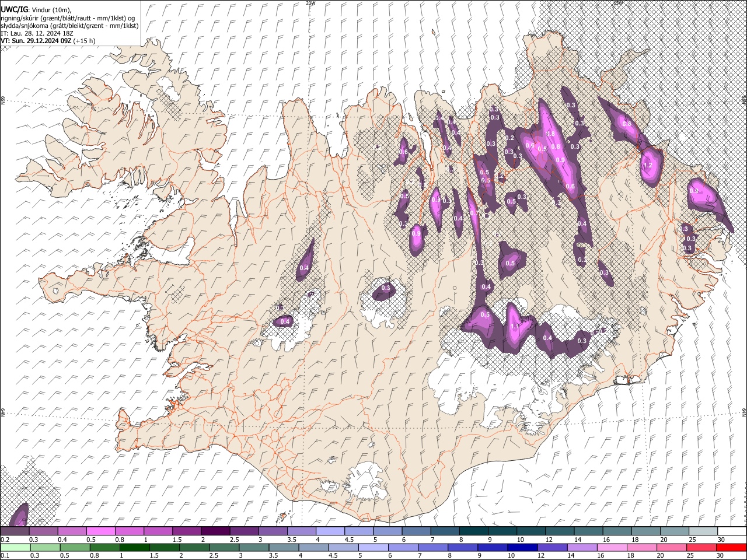Viewport: 747px width, 560px height.
Task: Click the light lavender 4–4.5 snow legend swatch
Action: coord(329,531)
